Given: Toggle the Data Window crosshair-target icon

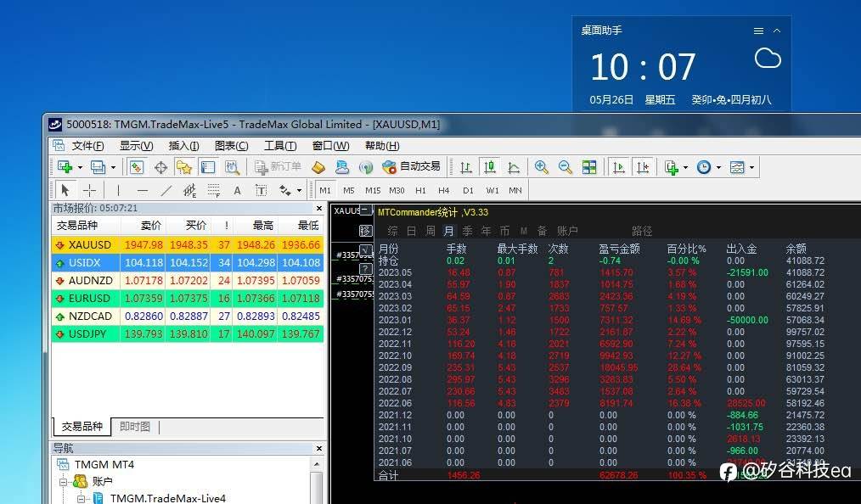Looking at the screenshot, I should [x=160, y=166].
